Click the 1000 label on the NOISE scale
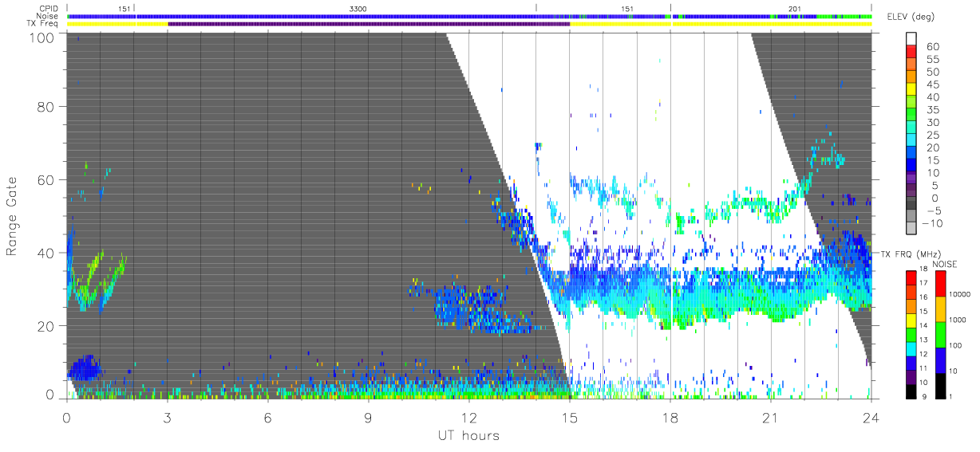980x452 pixels. (x=958, y=321)
